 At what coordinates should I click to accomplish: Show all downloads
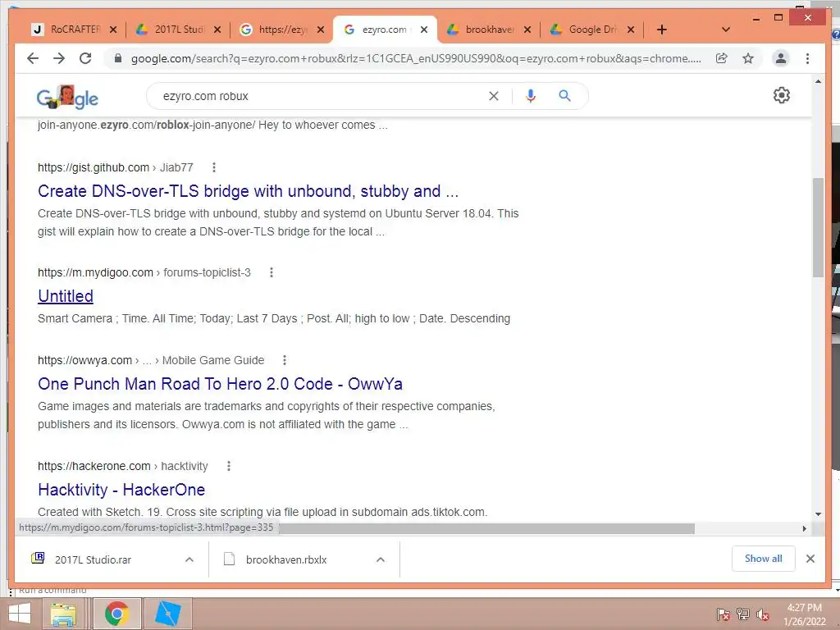tap(764, 559)
